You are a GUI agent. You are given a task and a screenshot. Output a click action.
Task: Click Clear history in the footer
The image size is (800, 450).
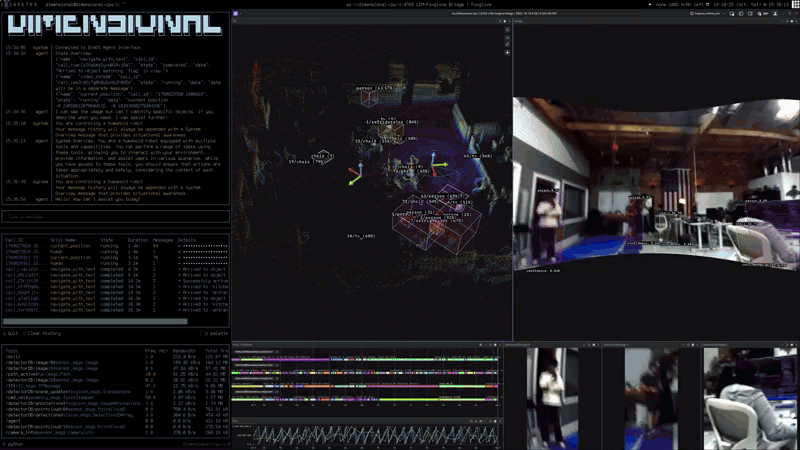click(x=44, y=333)
